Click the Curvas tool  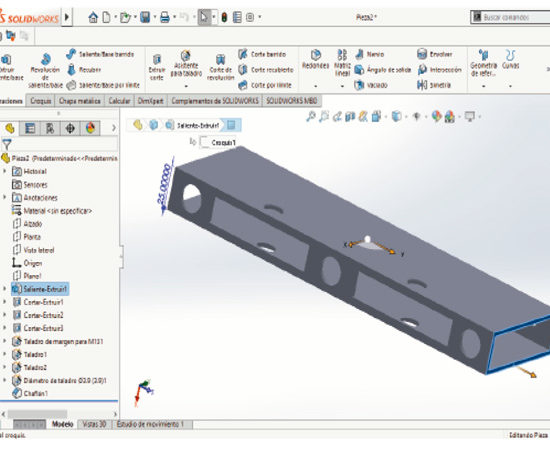point(510,60)
